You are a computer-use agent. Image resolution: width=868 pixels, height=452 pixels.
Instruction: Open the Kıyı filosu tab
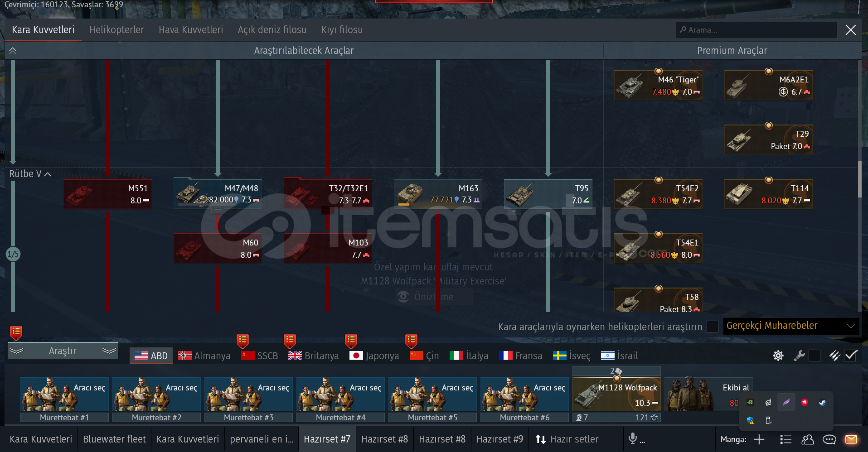[x=342, y=30]
